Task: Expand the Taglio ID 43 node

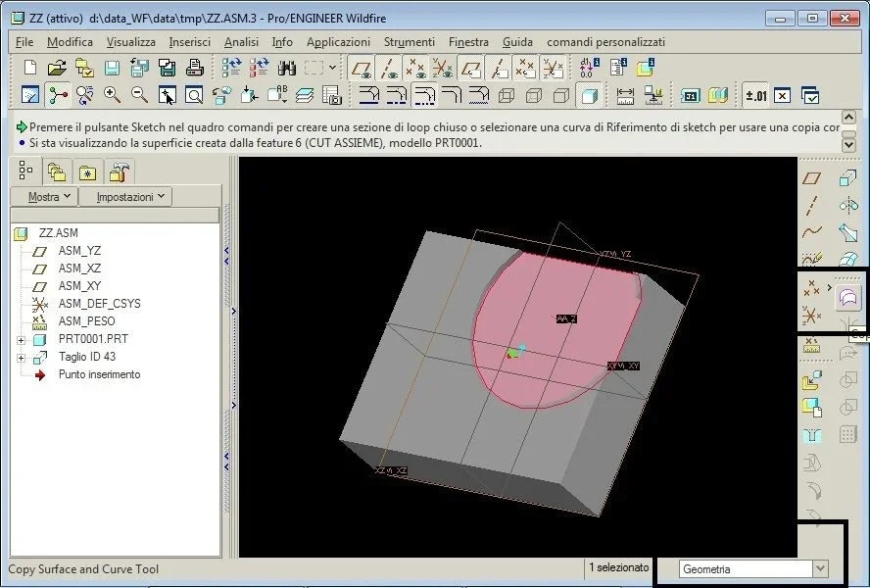Action: [x=20, y=357]
